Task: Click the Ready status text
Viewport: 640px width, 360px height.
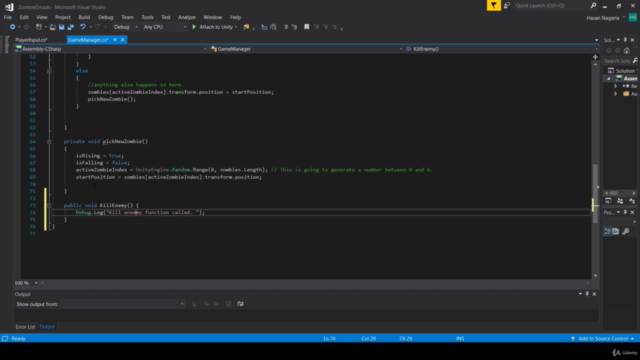Action: pyautogui.click(x=19, y=338)
